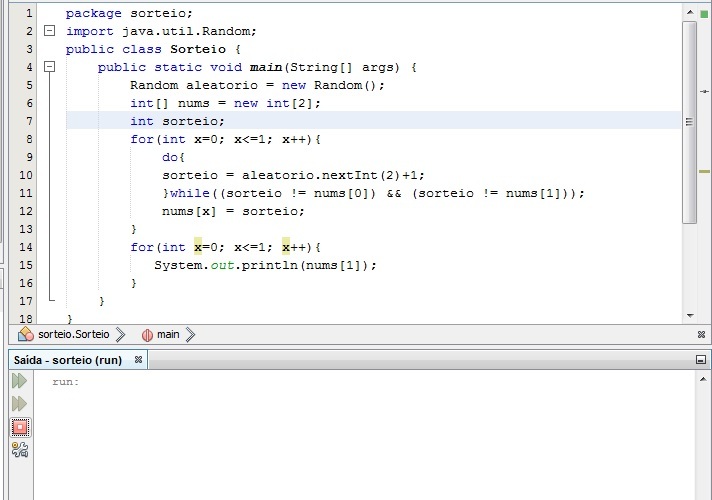Click line number 7 in gutter

point(29,121)
